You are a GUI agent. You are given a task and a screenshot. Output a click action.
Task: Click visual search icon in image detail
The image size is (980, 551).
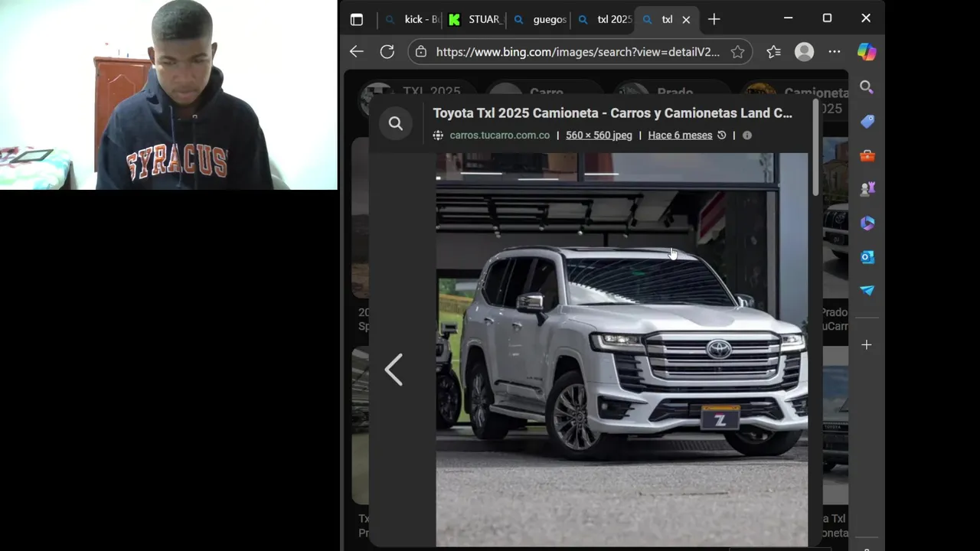tap(396, 123)
